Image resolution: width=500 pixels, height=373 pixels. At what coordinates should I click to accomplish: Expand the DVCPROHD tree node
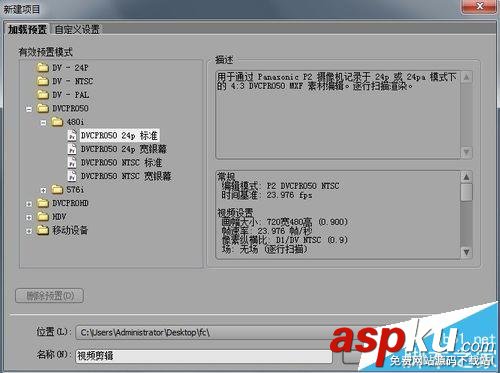pos(29,204)
